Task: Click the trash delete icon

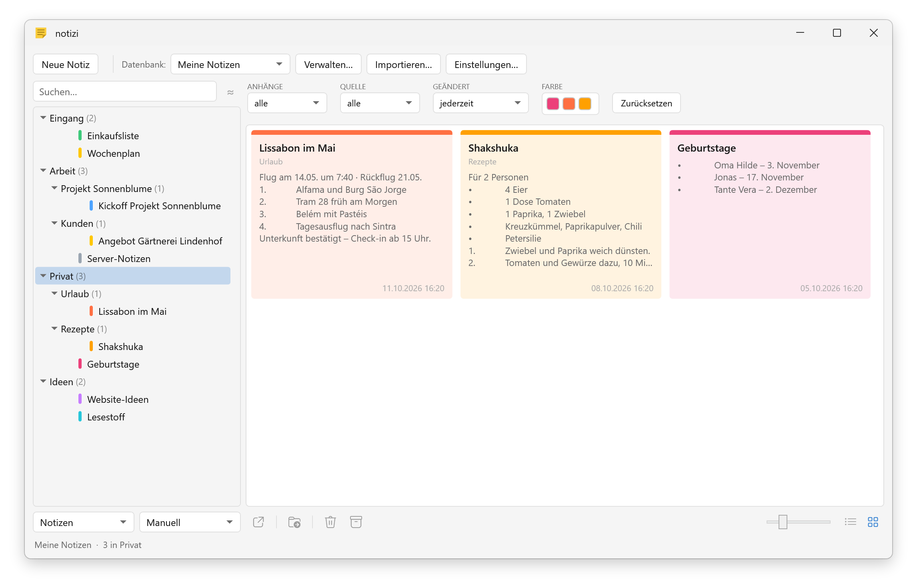Action: coord(330,522)
